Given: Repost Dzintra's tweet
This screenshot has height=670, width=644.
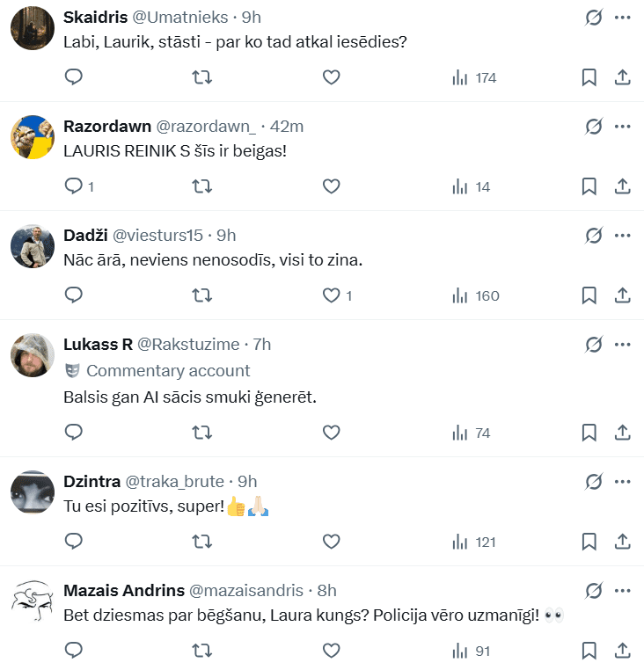Looking at the screenshot, I should [x=201, y=542].
